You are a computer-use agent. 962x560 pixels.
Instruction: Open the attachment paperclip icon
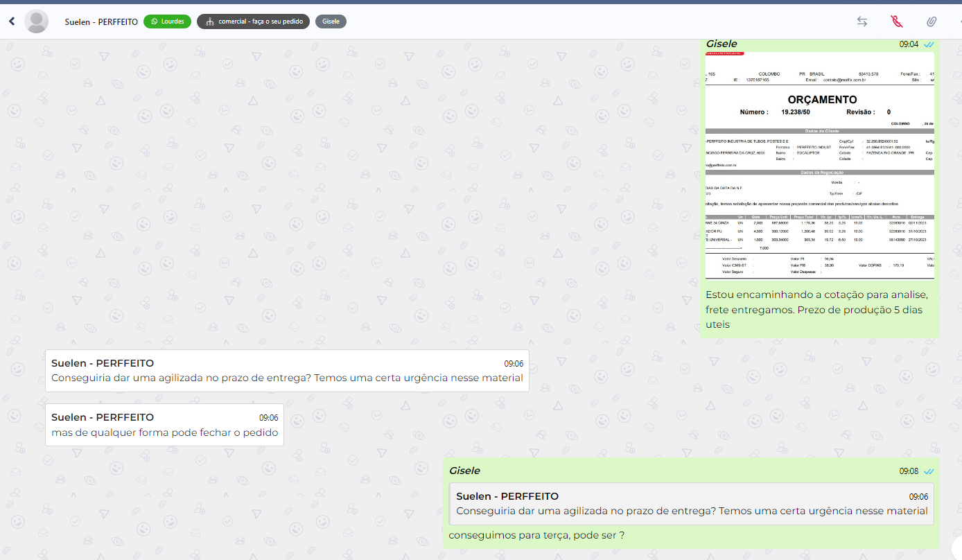[x=932, y=21]
